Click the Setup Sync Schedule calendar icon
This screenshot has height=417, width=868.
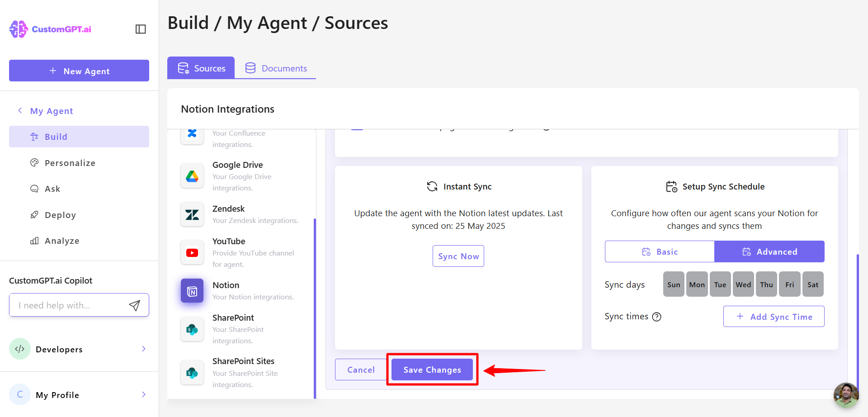tap(671, 186)
